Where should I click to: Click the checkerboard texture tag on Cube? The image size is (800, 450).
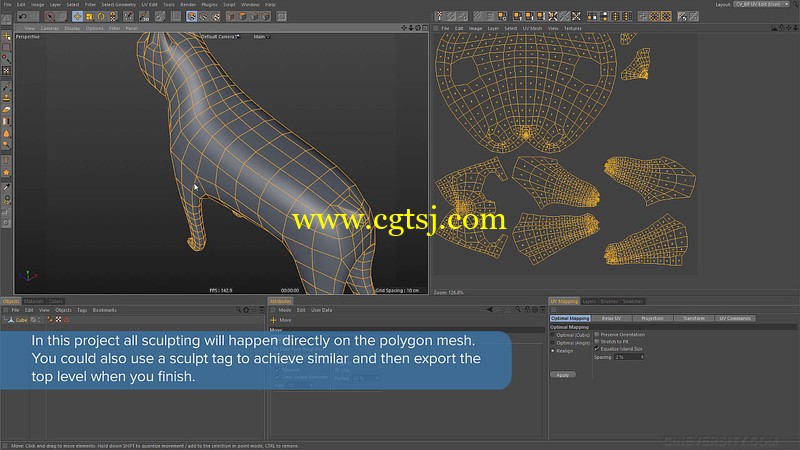[x=58, y=319]
